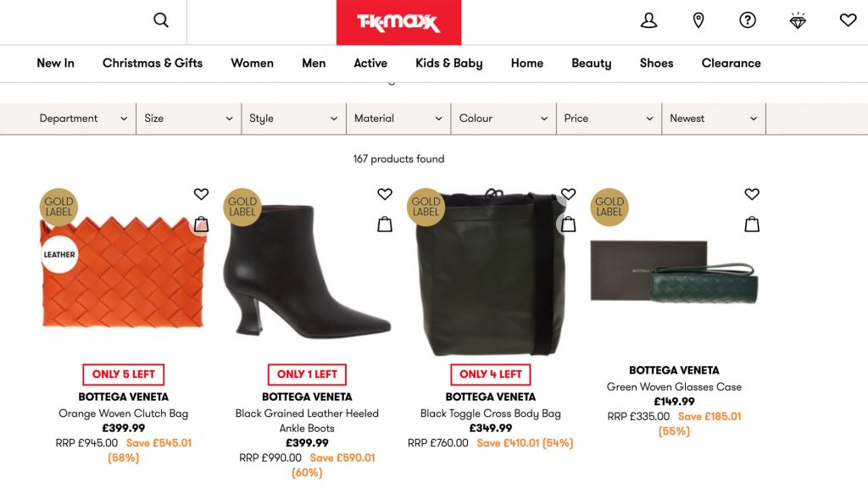Open the Orange Woven Clutch Bag link
Image resolution: width=868 pixels, height=488 pixels.
point(124,413)
